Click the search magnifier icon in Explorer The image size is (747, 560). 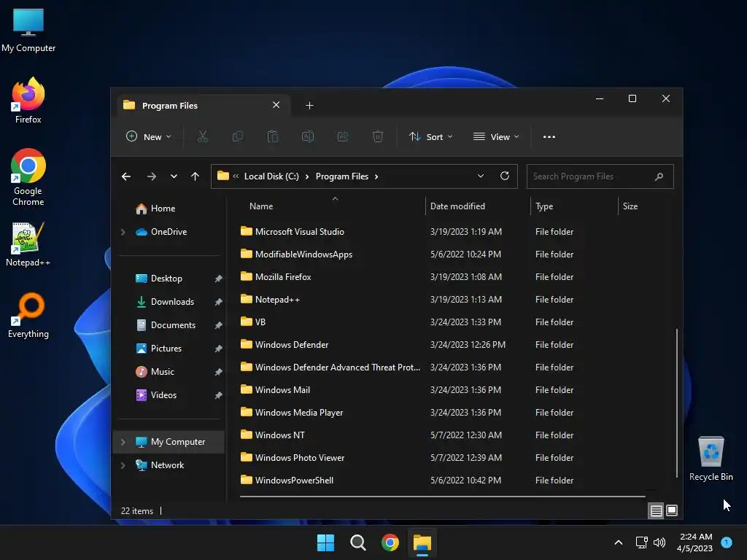tap(659, 176)
